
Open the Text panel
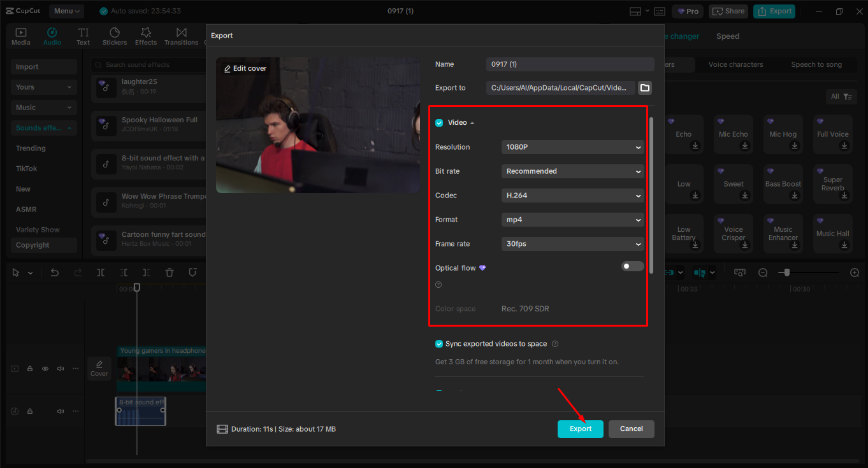(x=83, y=36)
